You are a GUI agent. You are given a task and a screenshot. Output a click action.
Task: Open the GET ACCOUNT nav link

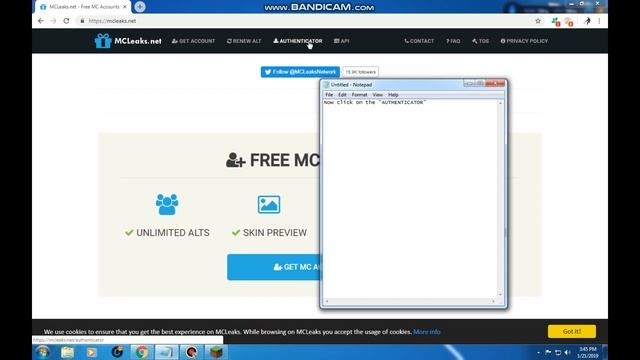click(193, 41)
